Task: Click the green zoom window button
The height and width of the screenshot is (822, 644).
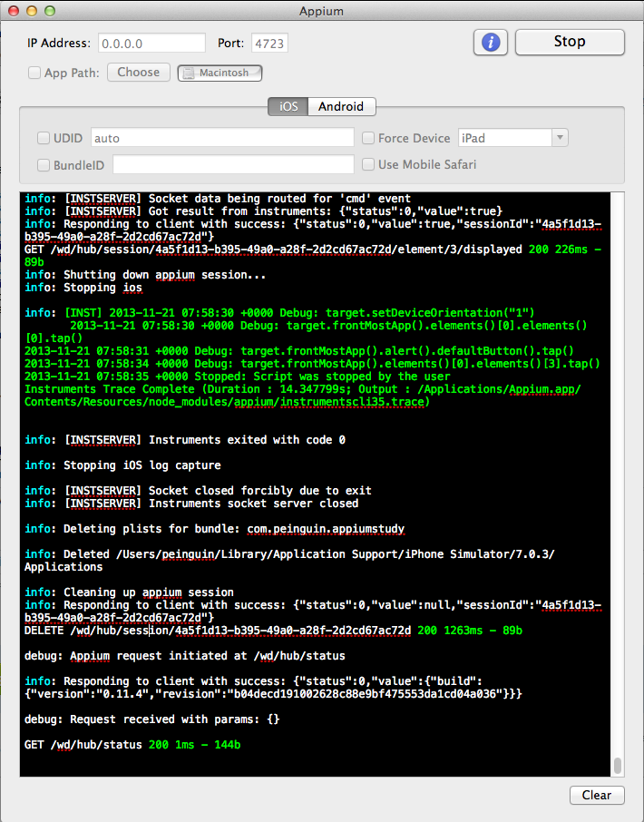Action: coord(50,11)
